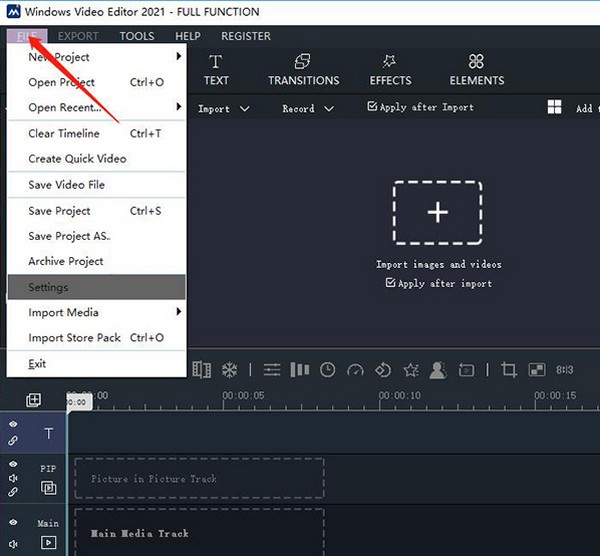Viewport: 600px width, 556px height.
Task: Toggle Apply after Import checkbox in toolbar
Action: click(x=373, y=107)
